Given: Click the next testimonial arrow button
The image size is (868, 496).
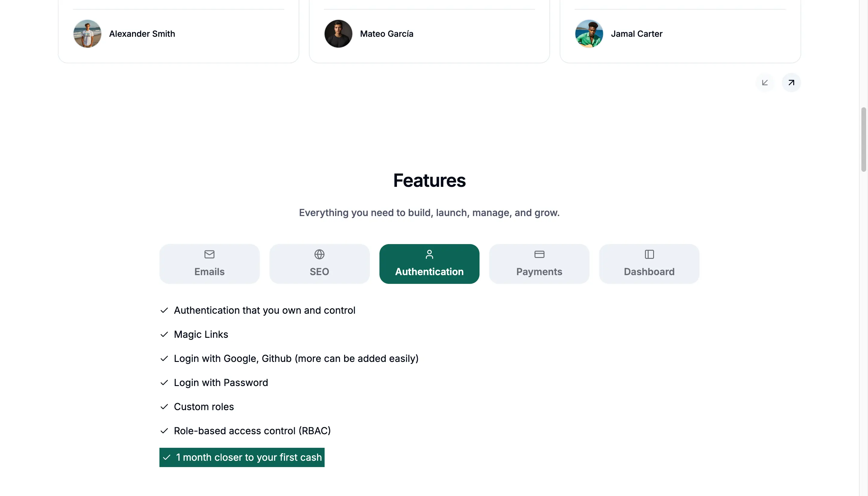Looking at the screenshot, I should pos(791,83).
